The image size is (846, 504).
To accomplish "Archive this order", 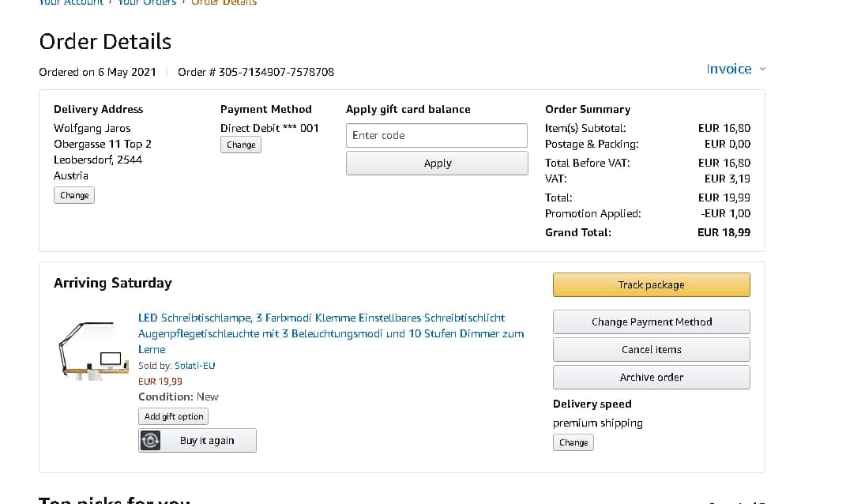I will click(x=651, y=377).
